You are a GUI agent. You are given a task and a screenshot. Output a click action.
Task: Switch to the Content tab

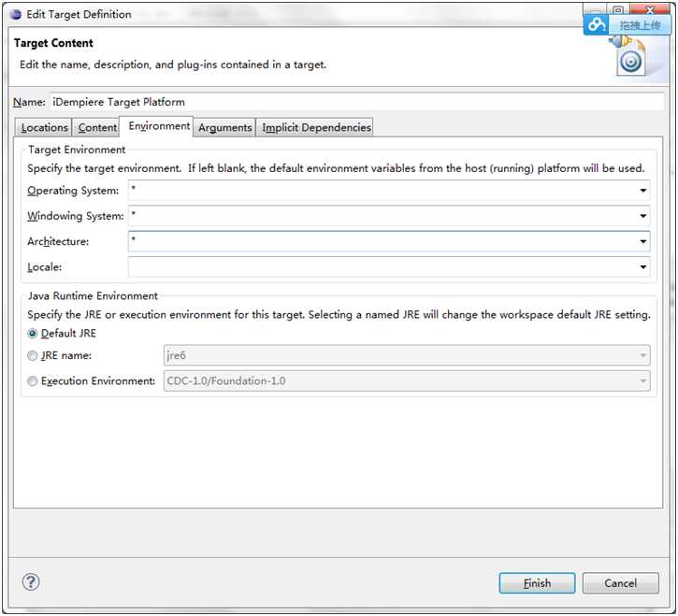97,127
